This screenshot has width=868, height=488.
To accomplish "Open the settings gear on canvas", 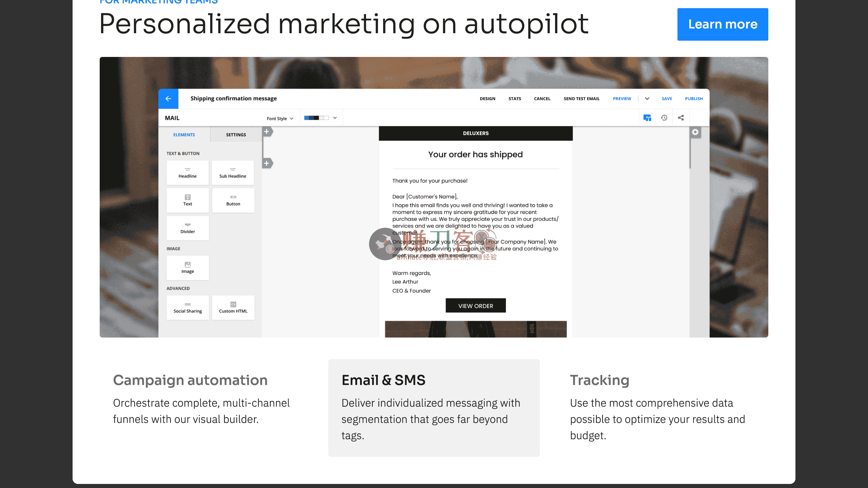I will [x=695, y=132].
